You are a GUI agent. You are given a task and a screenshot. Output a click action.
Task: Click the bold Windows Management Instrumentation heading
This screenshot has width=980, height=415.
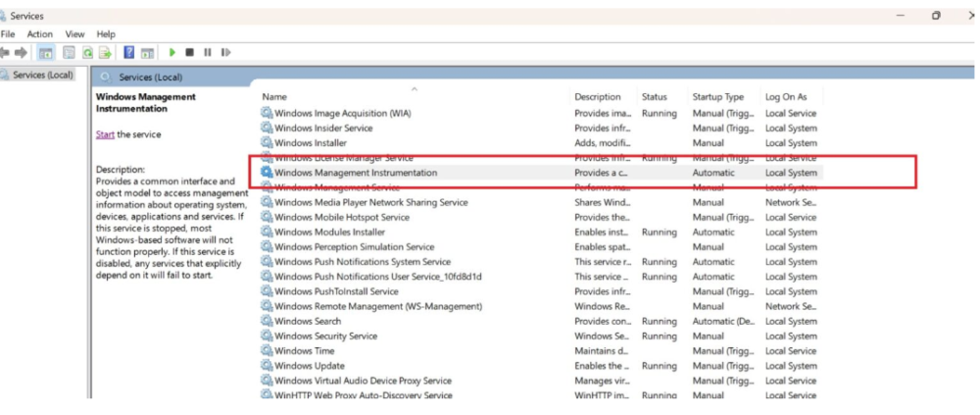[x=146, y=103]
